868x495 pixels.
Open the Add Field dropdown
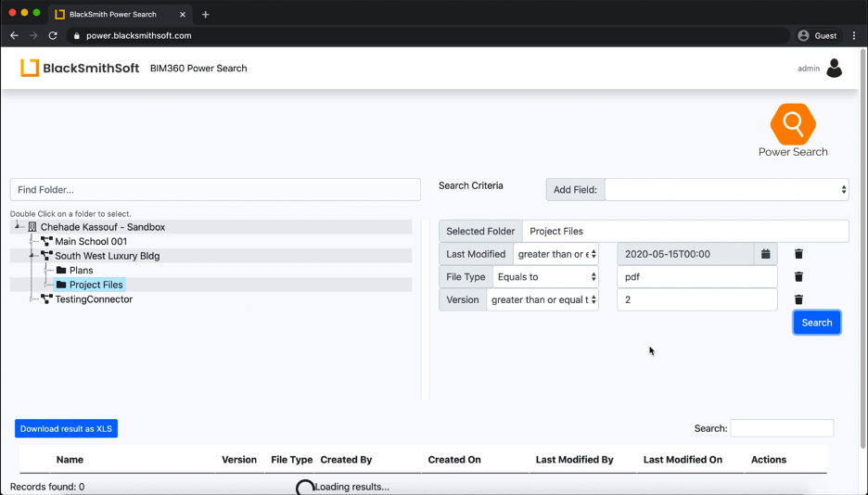click(x=726, y=189)
